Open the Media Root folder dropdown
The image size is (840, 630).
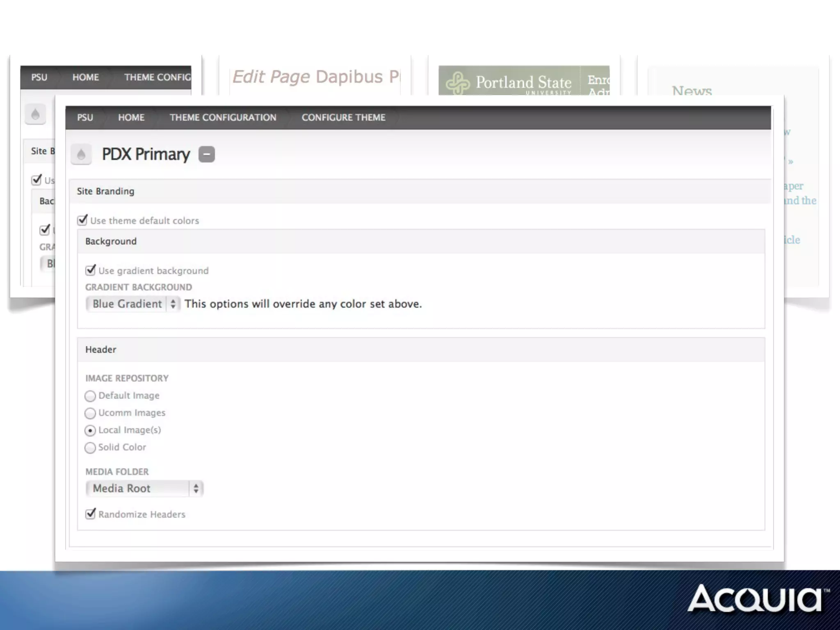click(x=144, y=488)
